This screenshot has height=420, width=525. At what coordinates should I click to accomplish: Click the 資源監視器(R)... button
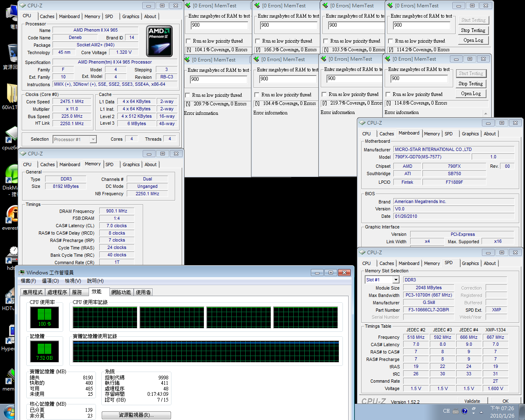tap(136, 415)
